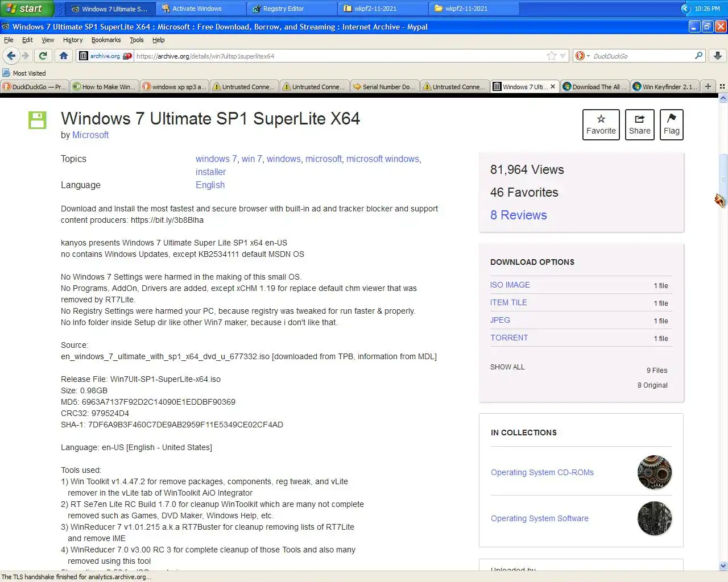Image resolution: width=728 pixels, height=582 pixels.
Task: Open the 'installer' topic link
Action: pyautogui.click(x=210, y=172)
